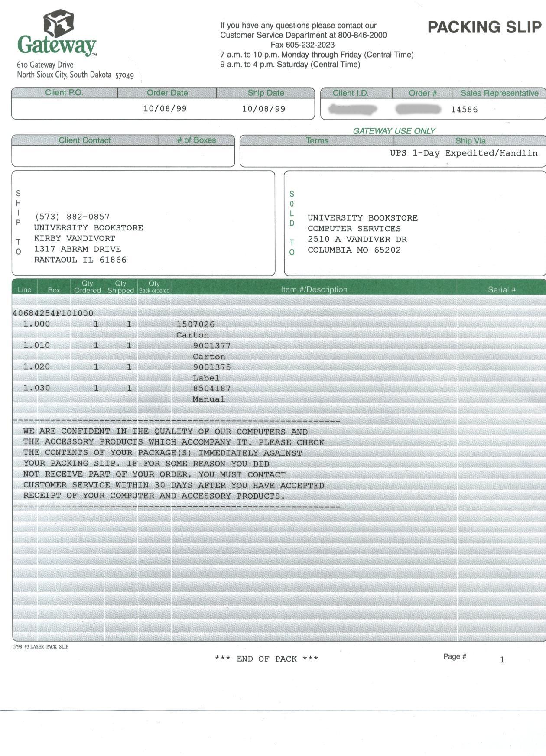Click 'KIRBY VANDIVORT' name line
Viewport: 546px width, 756px height.
click(x=75, y=238)
